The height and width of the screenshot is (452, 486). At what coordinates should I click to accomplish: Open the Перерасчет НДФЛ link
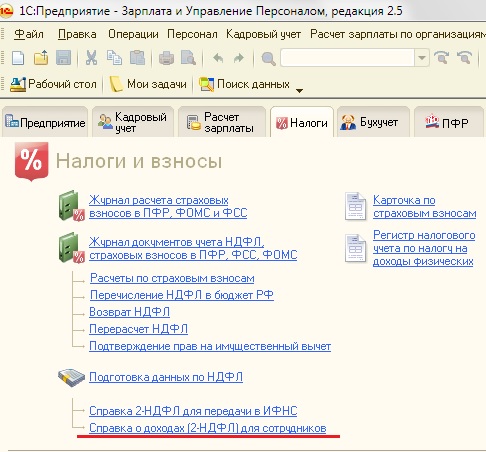coord(139,329)
